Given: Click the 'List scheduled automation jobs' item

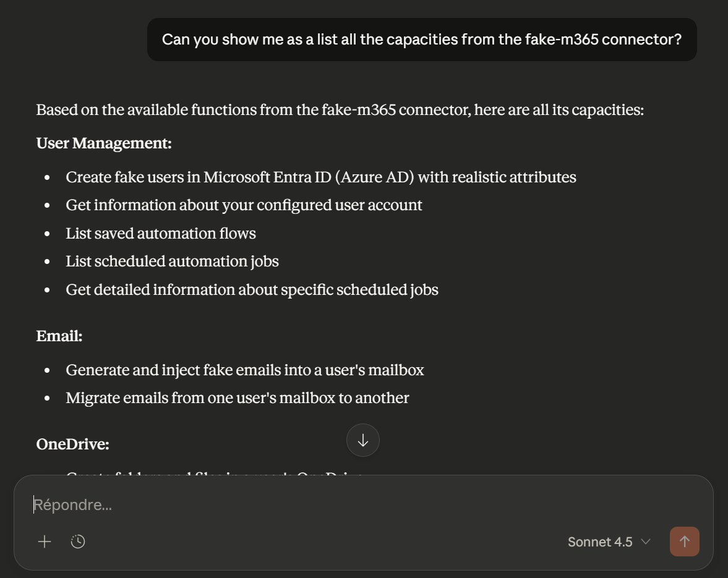Looking at the screenshot, I should 172,261.
